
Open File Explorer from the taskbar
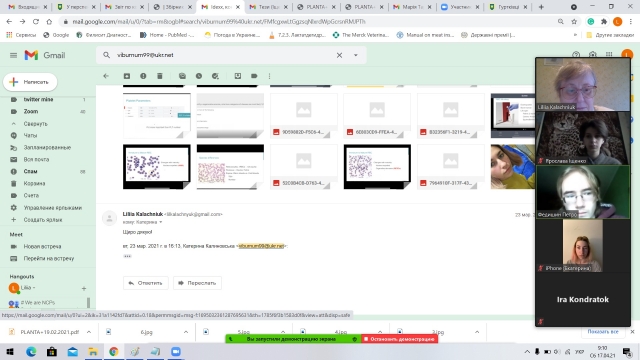pos(93,352)
